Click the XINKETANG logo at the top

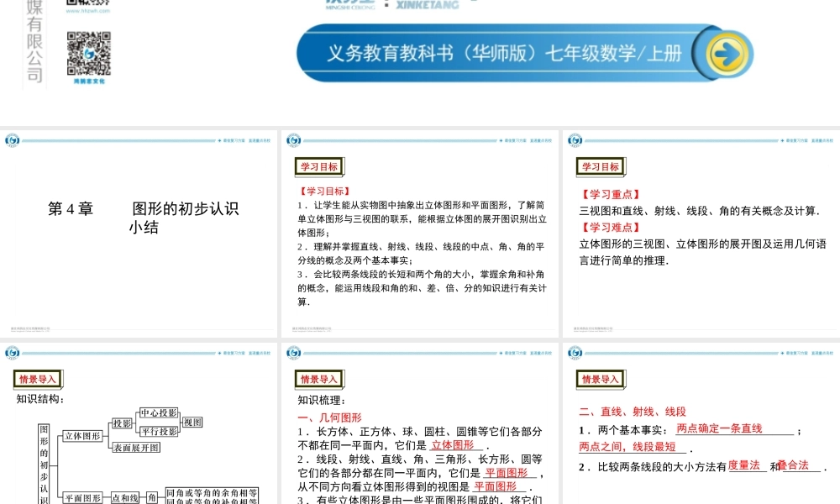(428, 4)
